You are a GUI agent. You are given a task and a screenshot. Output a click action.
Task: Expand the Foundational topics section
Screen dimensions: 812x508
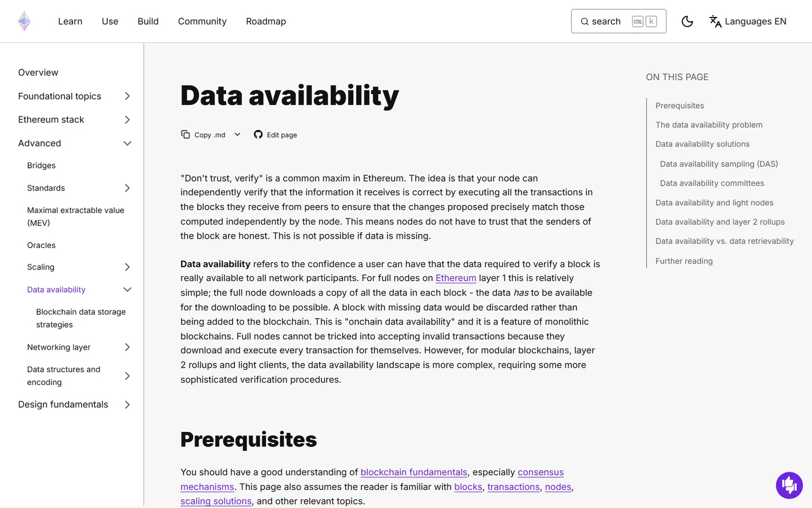click(128, 96)
